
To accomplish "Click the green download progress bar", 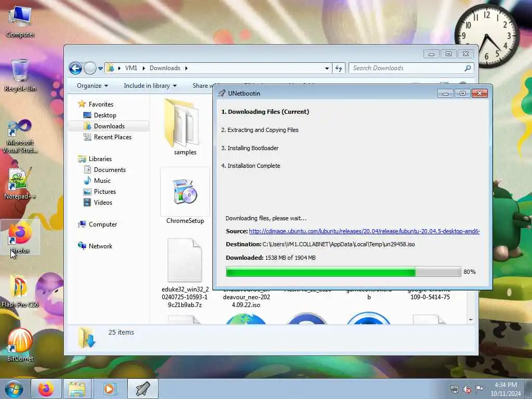I will click(343, 272).
